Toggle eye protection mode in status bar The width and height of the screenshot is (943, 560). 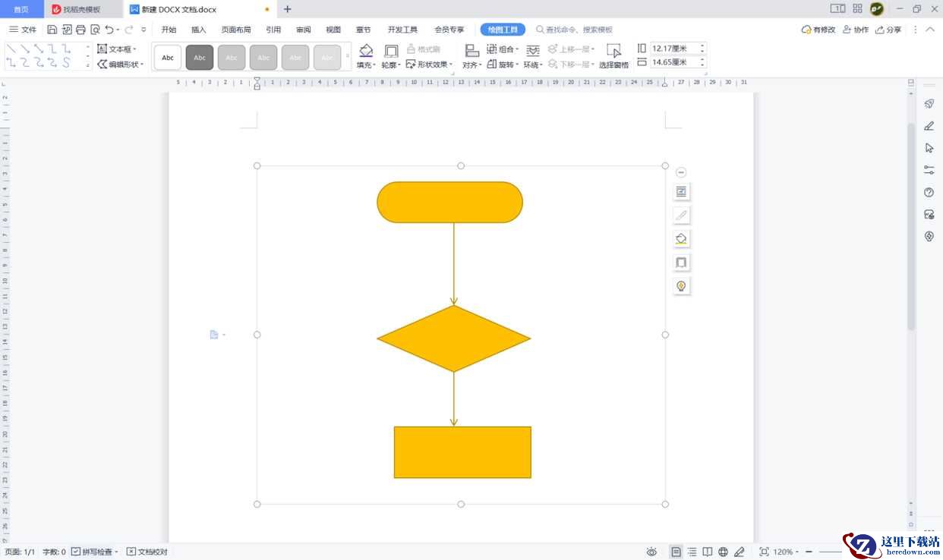(x=651, y=552)
